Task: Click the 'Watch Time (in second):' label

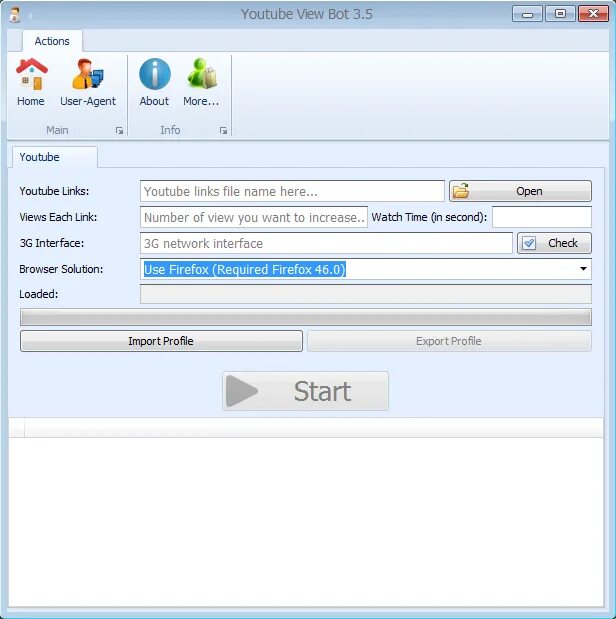Action: point(429,217)
